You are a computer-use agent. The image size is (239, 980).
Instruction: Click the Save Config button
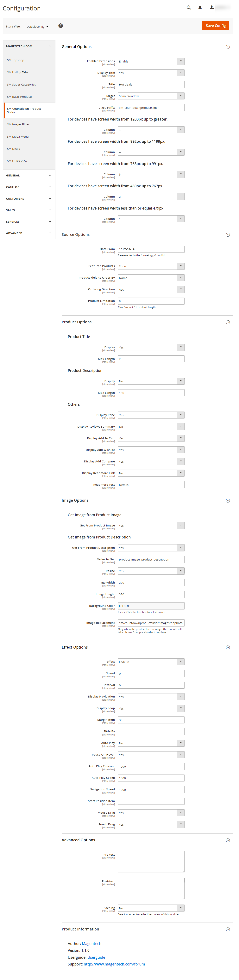[215, 26]
